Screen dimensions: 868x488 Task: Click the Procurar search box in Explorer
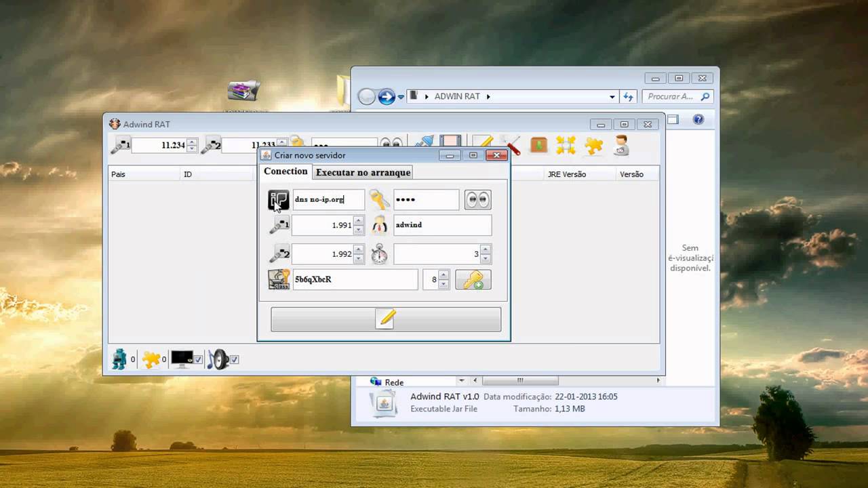click(677, 97)
